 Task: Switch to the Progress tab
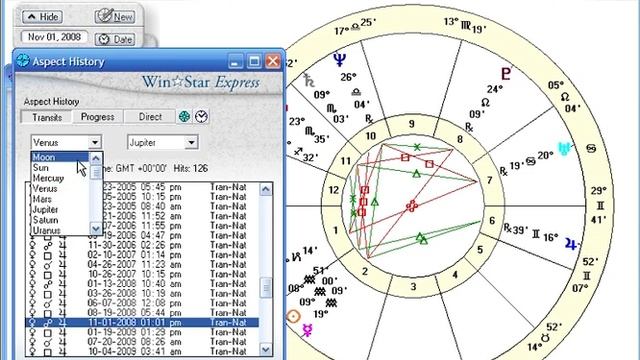pyautogui.click(x=97, y=117)
